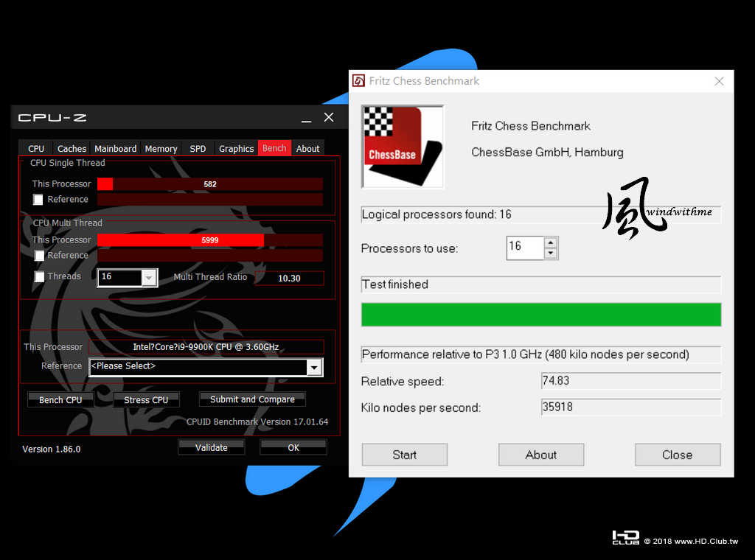This screenshot has height=560, width=755.
Task: Click the Fritz Chess Benchmark title bar icon
Action: point(358,81)
